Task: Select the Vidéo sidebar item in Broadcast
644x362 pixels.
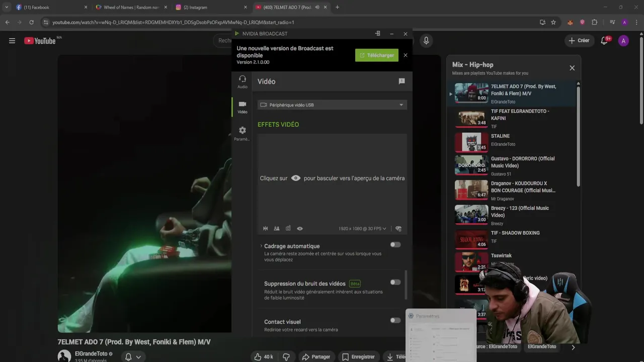Action: point(243,107)
